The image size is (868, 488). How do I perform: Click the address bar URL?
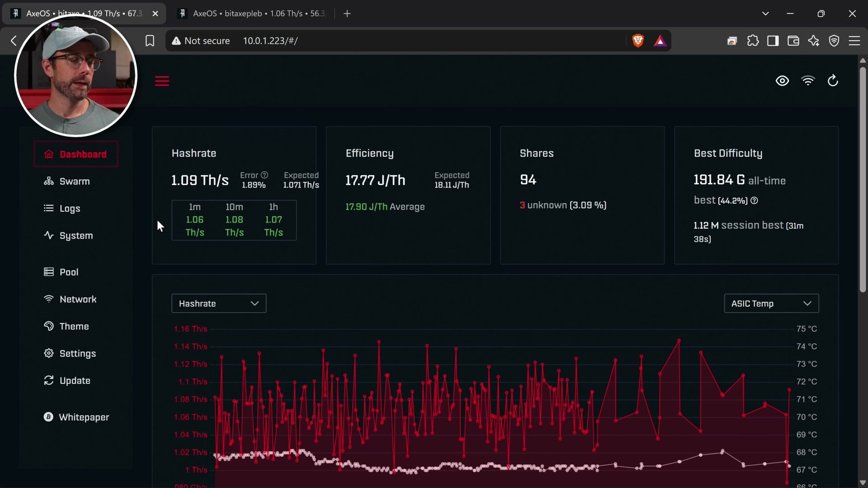(x=270, y=41)
